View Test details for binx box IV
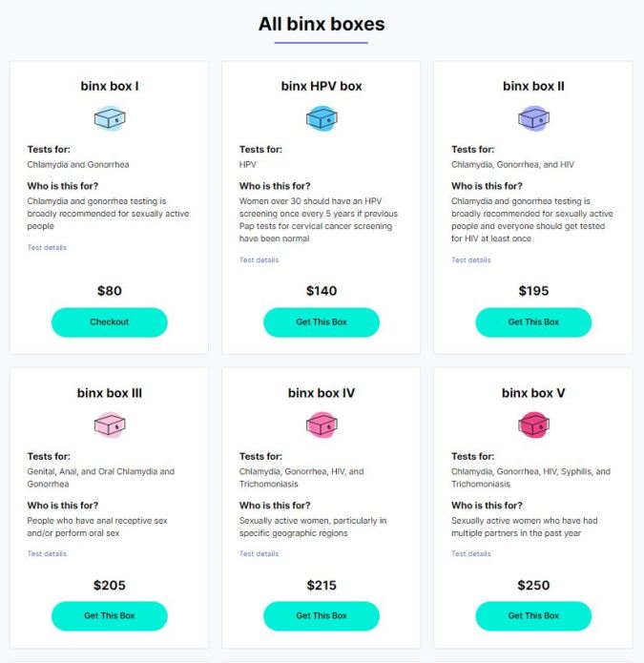Image resolution: width=644 pixels, height=663 pixels. coord(259,553)
